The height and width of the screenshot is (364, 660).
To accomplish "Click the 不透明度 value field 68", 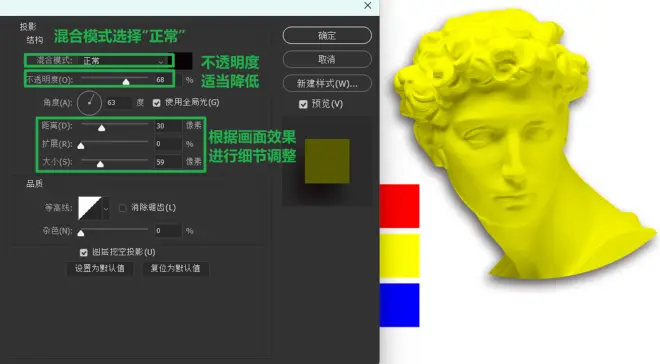I will [167, 80].
